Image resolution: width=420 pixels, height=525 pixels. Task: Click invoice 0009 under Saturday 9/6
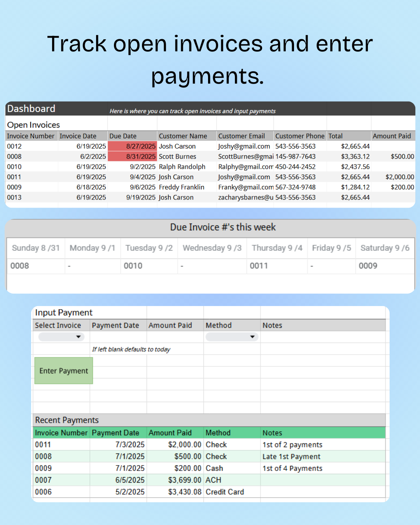click(x=368, y=266)
